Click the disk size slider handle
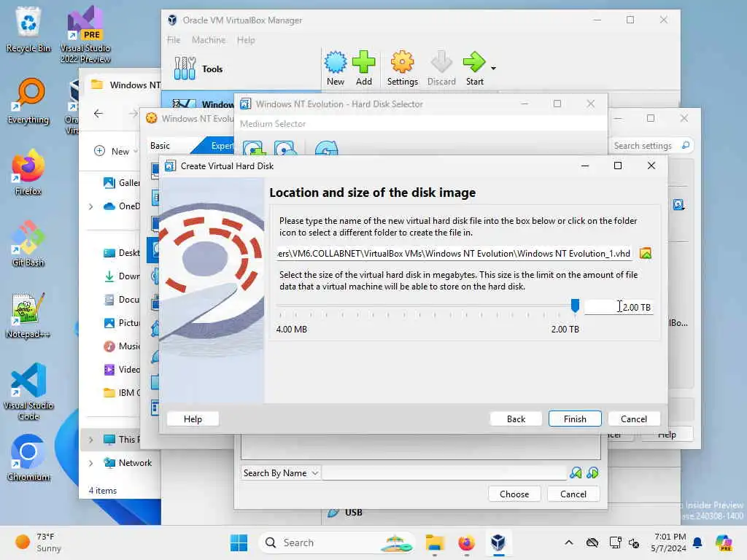The height and width of the screenshot is (560, 747). tap(575, 306)
